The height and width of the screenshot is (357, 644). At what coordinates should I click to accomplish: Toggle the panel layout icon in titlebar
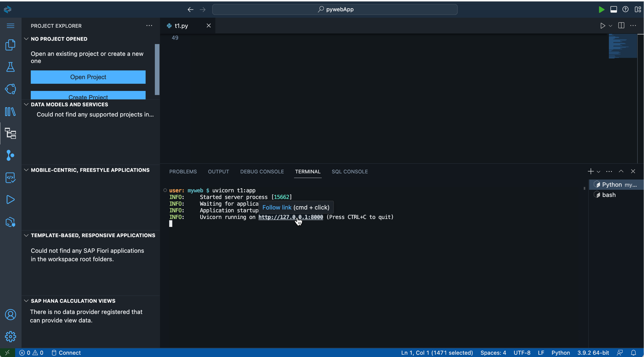point(613,9)
